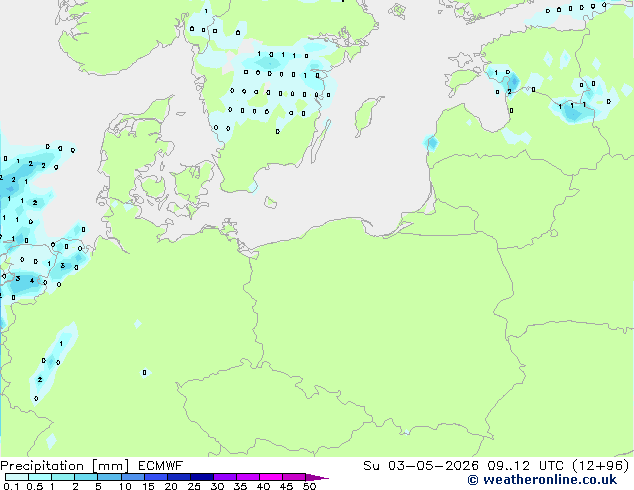Click the '25' legend scale value

194,486
